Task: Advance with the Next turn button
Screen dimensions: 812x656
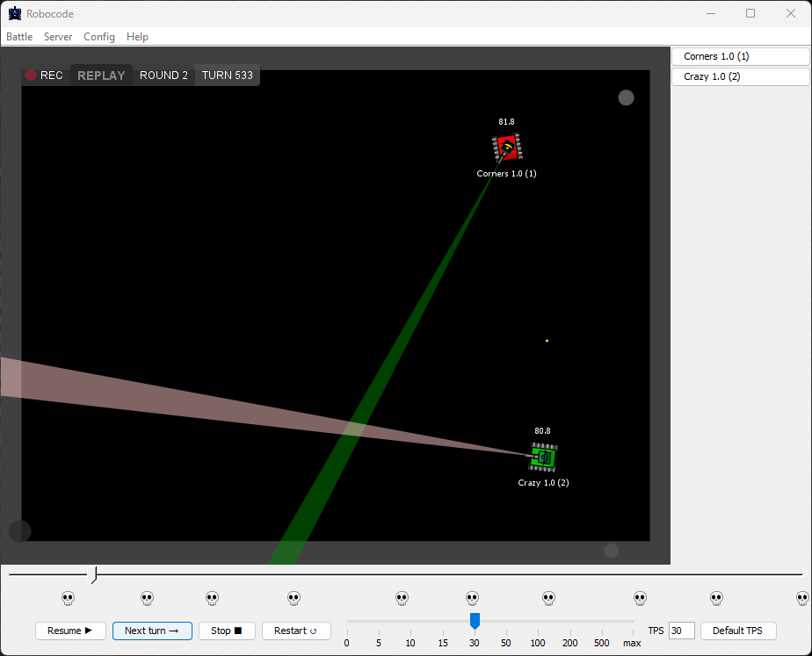Action: 152,631
